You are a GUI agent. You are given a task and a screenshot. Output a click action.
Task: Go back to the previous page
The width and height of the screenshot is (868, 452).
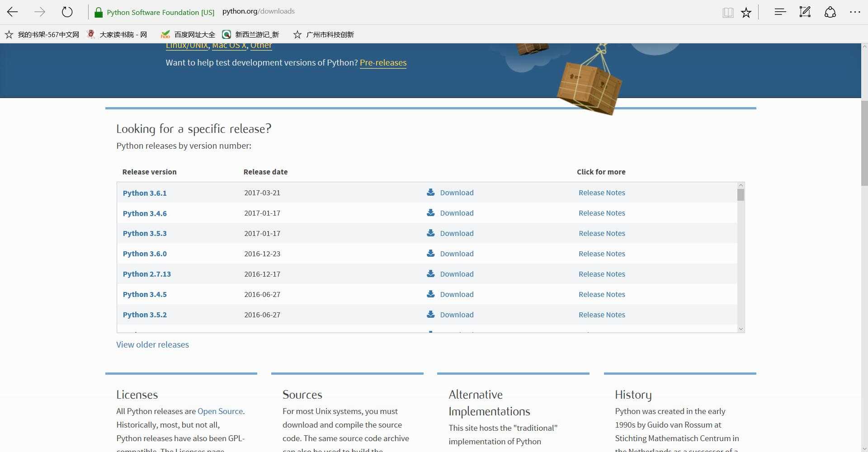coord(13,12)
